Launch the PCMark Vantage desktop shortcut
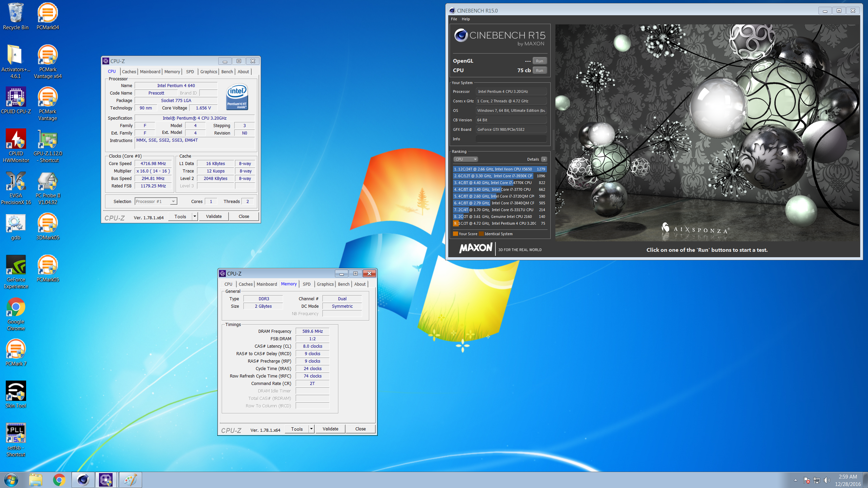 (47, 104)
